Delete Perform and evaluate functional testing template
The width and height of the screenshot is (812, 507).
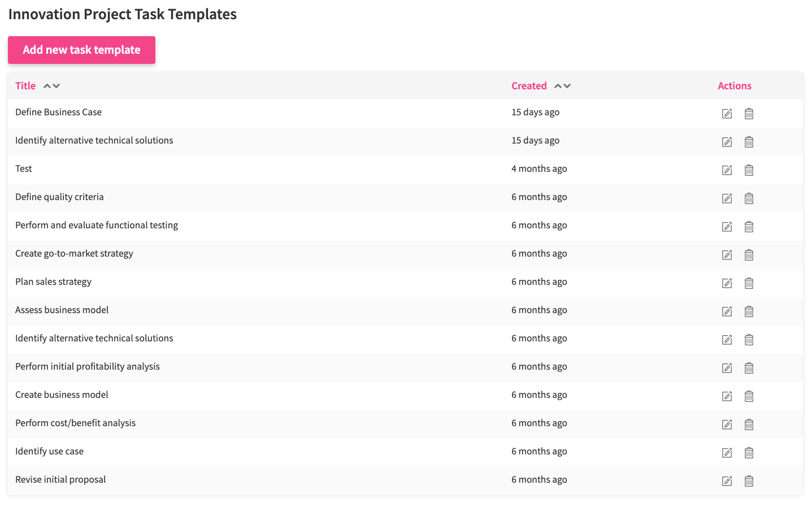coord(749,227)
